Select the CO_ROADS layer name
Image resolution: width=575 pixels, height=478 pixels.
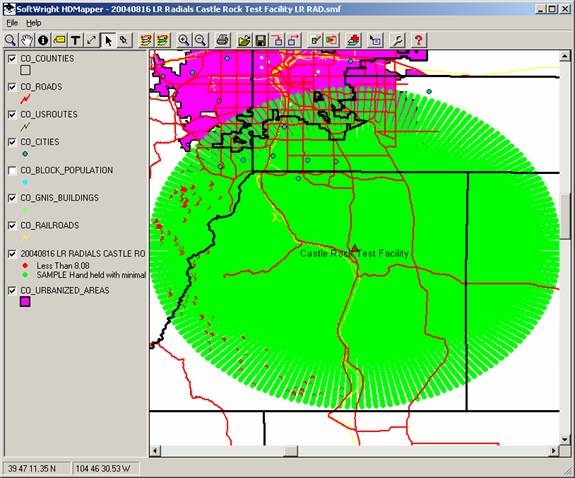[x=41, y=87]
